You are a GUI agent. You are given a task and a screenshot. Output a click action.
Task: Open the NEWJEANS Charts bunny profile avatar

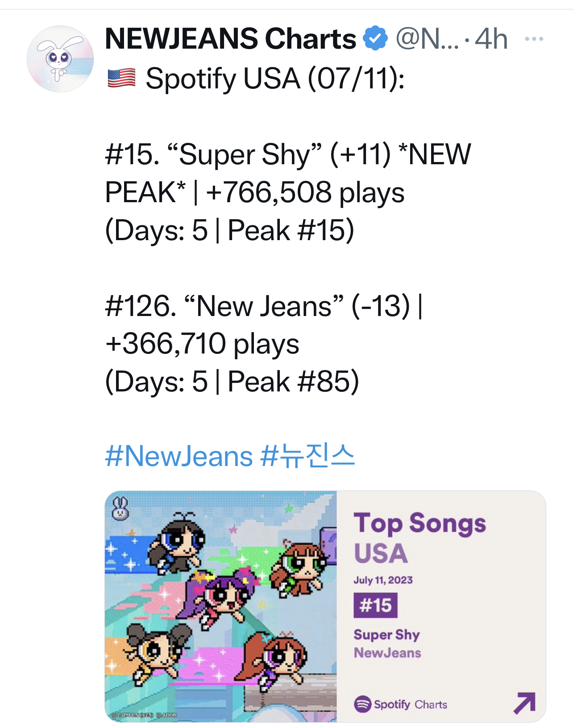click(x=60, y=59)
